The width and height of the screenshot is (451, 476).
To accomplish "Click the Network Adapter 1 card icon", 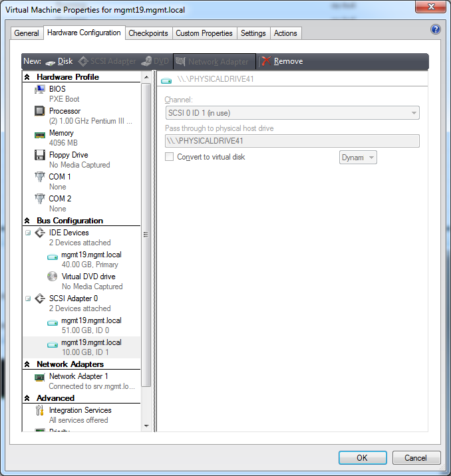I will 40,378.
